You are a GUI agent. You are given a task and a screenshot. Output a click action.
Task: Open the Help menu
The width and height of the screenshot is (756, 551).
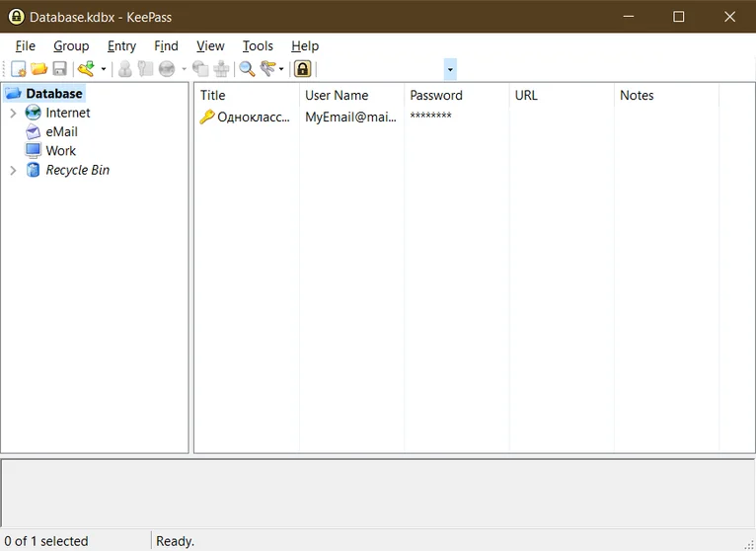coord(305,46)
